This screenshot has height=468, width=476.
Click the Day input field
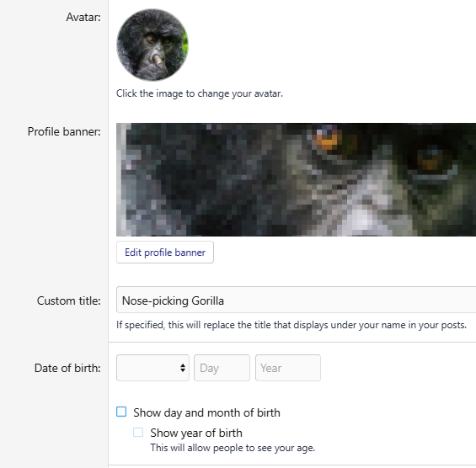coord(222,368)
